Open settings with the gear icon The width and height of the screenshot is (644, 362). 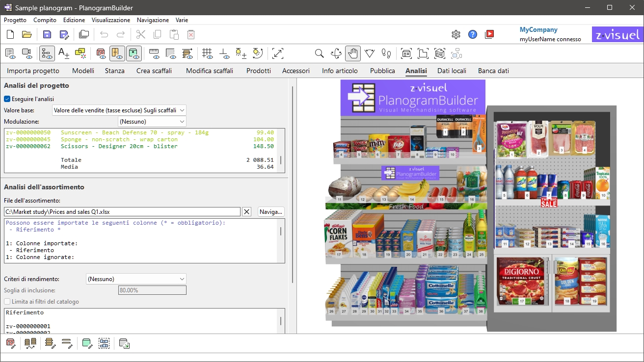(x=456, y=34)
